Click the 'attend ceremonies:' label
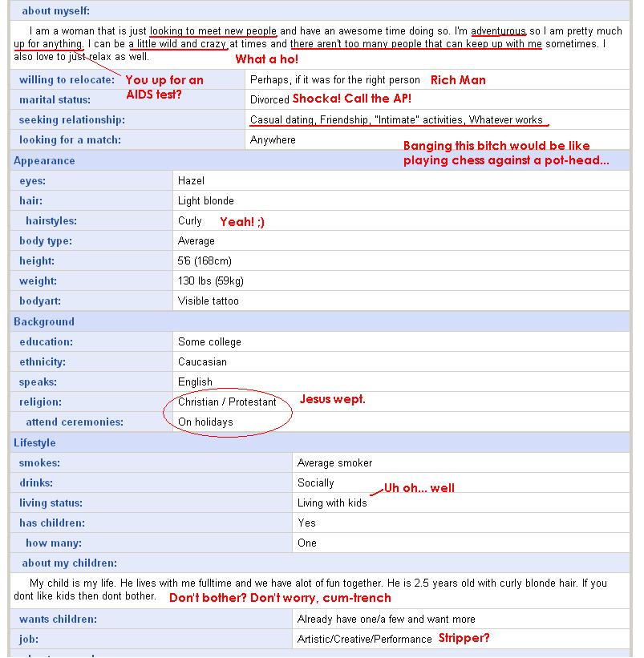The image size is (644, 658). [75, 422]
